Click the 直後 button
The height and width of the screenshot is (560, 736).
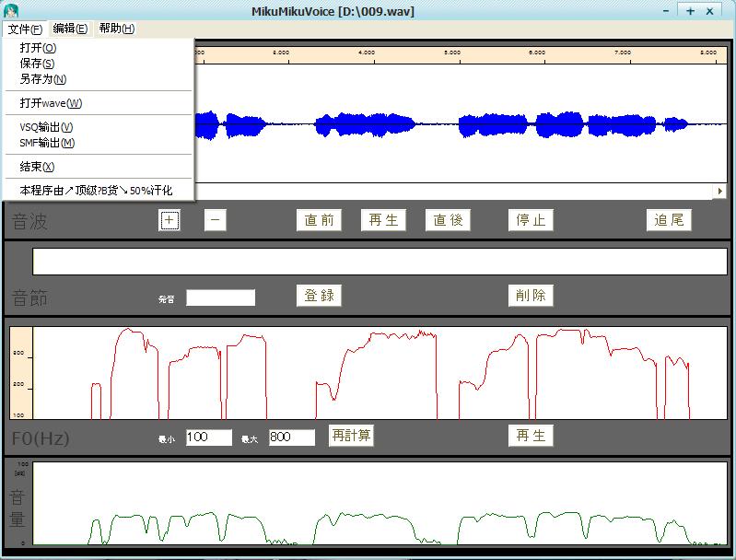point(448,220)
